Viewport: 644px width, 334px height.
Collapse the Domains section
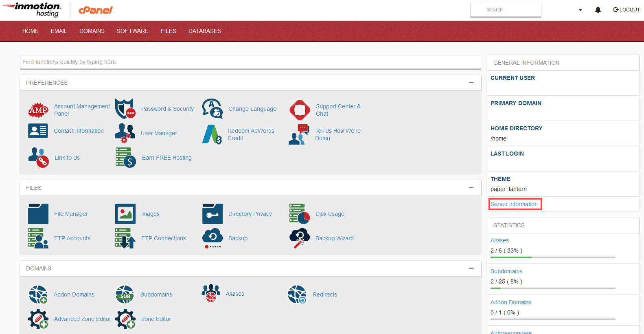click(x=471, y=268)
